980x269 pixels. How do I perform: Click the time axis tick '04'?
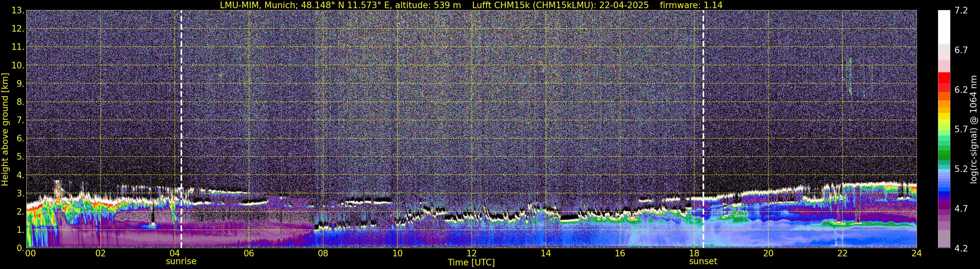pyautogui.click(x=175, y=253)
